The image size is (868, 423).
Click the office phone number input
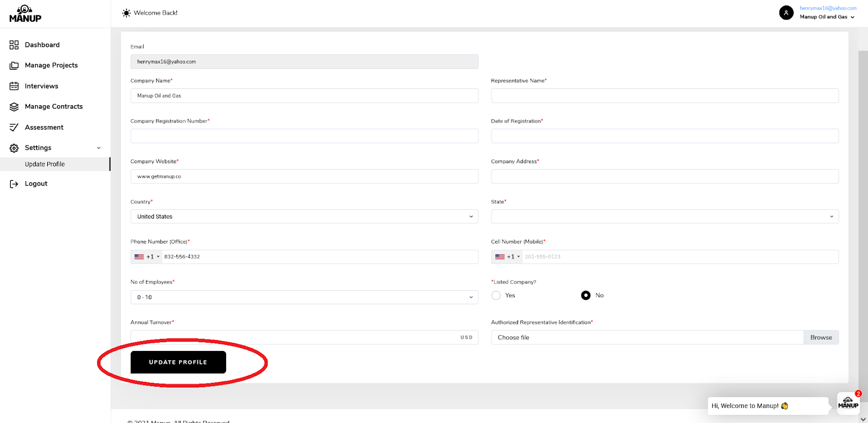(320, 257)
